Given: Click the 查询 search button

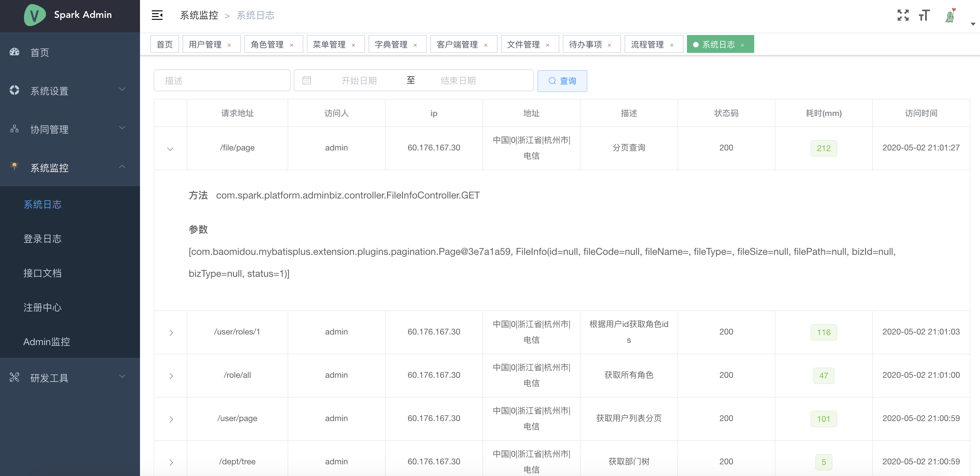Looking at the screenshot, I should tap(562, 81).
